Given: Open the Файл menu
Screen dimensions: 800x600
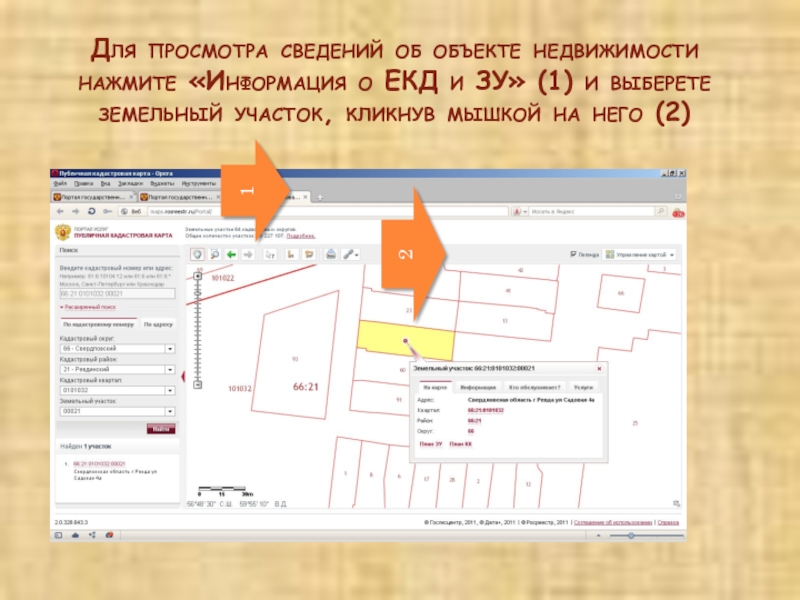Looking at the screenshot, I should point(60,183).
